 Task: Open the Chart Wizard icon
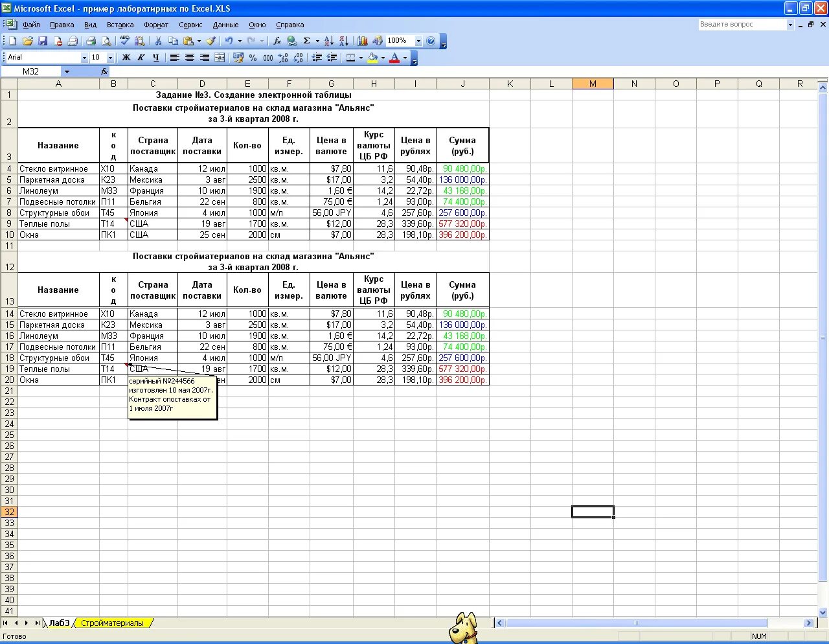tap(363, 41)
